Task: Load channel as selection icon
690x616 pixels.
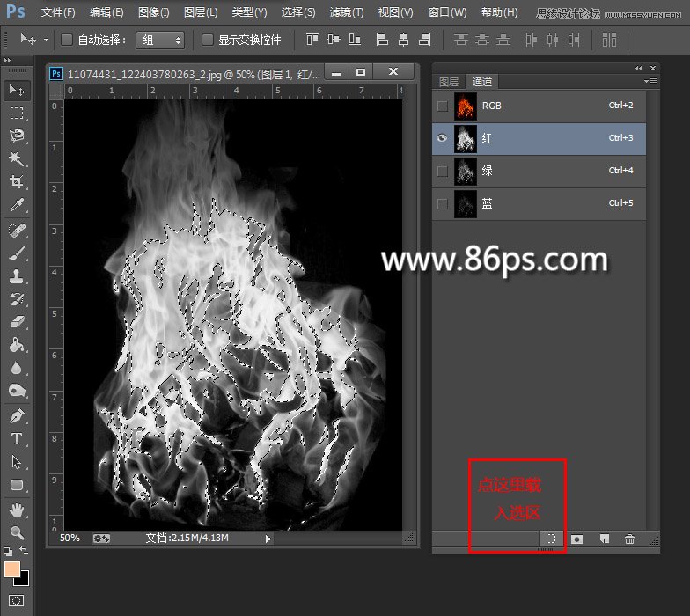Action: [x=551, y=539]
